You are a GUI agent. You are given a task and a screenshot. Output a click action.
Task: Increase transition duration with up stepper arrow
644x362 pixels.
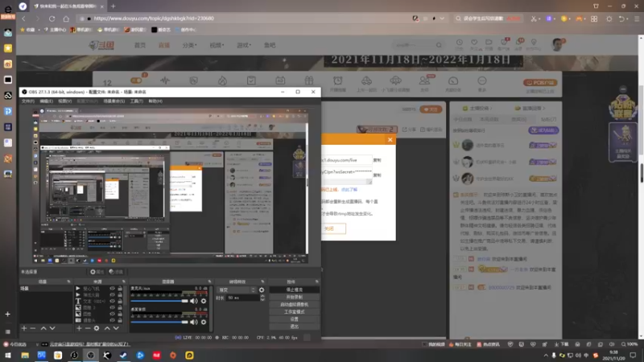click(x=263, y=296)
